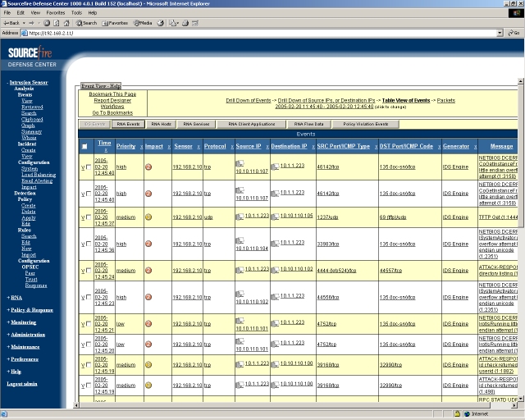
Task: Check the box for 12:45:37 event
Action: pyautogui.click(x=89, y=217)
